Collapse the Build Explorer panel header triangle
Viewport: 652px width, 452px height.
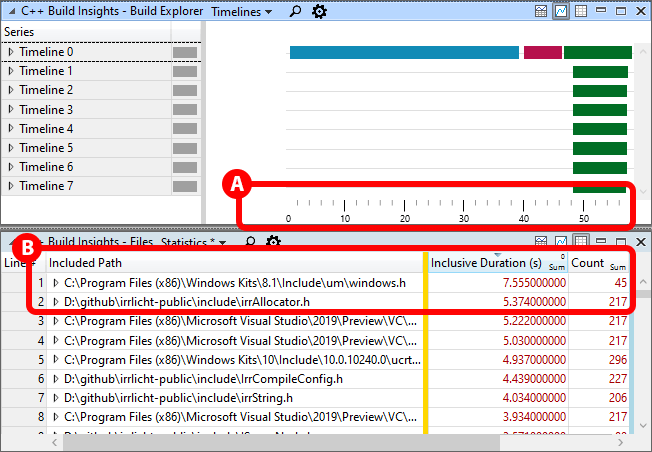pyautogui.click(x=12, y=11)
